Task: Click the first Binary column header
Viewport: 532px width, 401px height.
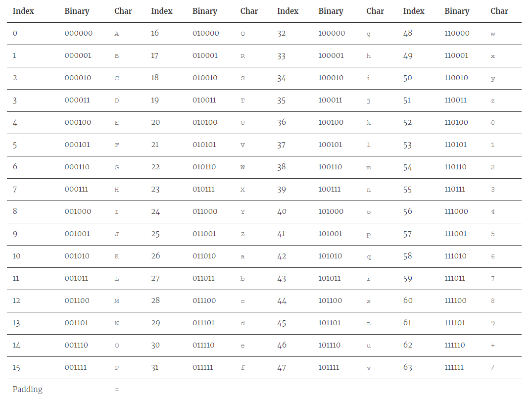Action: (x=77, y=11)
